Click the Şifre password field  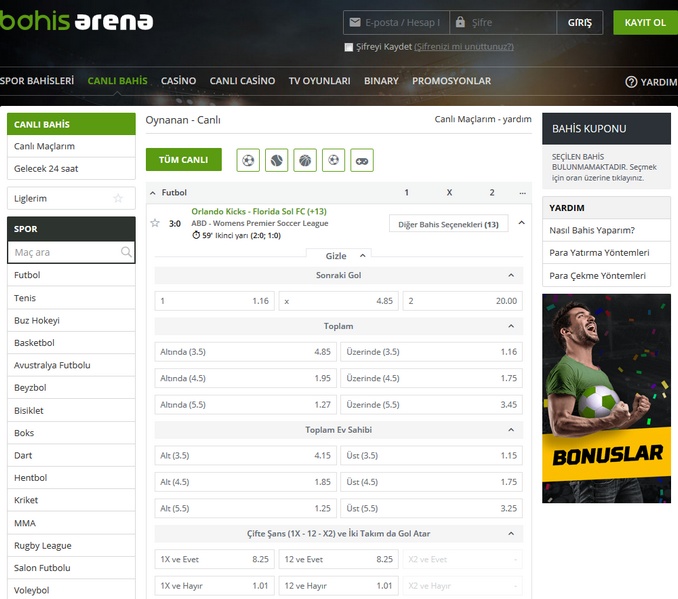tap(503, 22)
